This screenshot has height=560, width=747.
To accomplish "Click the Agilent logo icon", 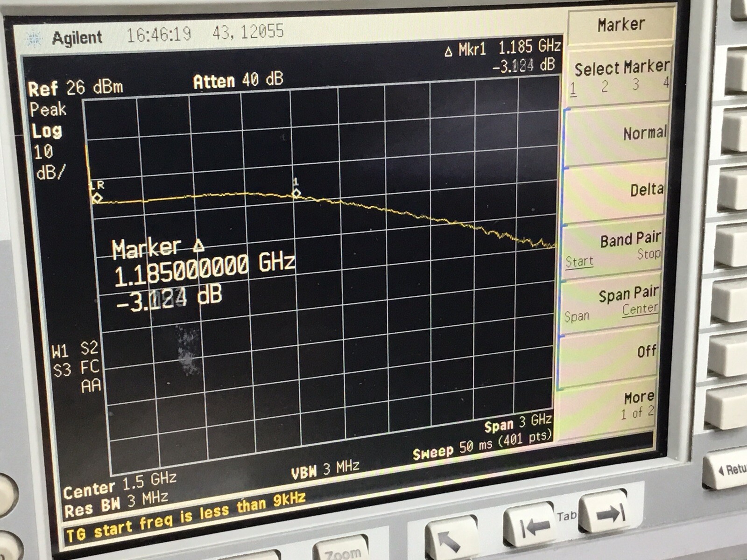I will pyautogui.click(x=34, y=39).
